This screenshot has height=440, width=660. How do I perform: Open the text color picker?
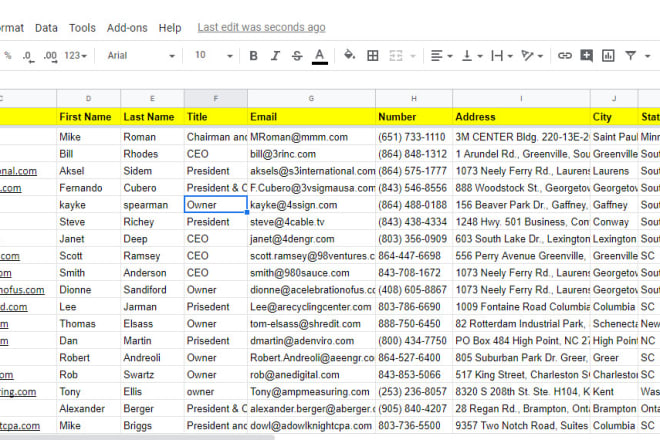[x=320, y=56]
